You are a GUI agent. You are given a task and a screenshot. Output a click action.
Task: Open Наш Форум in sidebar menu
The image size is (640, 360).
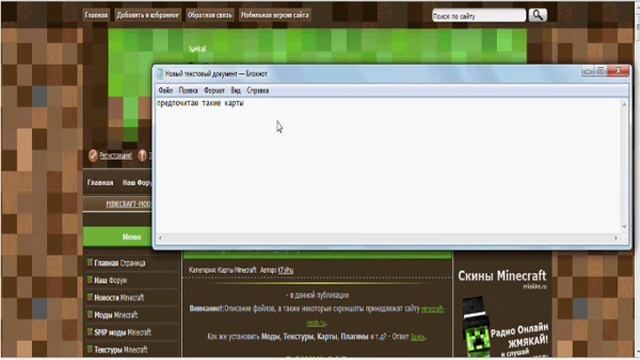[111, 280]
